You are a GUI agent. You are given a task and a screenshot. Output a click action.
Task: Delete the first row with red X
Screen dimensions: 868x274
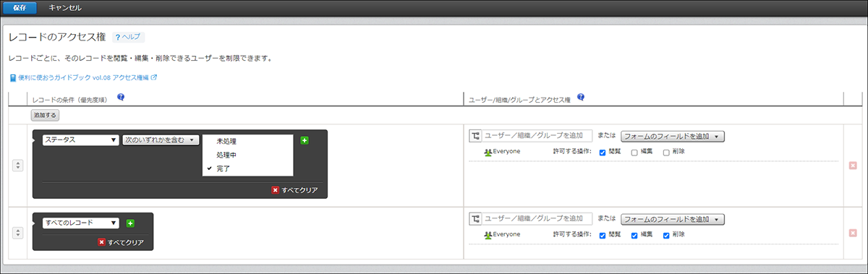(x=853, y=166)
